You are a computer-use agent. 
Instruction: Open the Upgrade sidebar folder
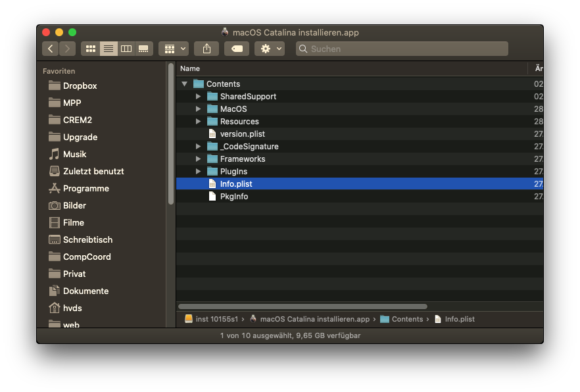(73, 137)
